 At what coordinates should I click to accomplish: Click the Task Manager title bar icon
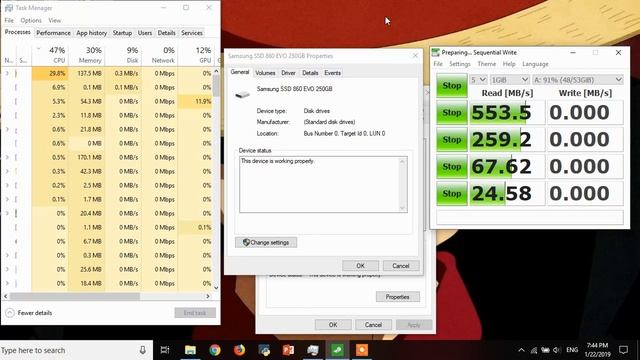[9, 8]
